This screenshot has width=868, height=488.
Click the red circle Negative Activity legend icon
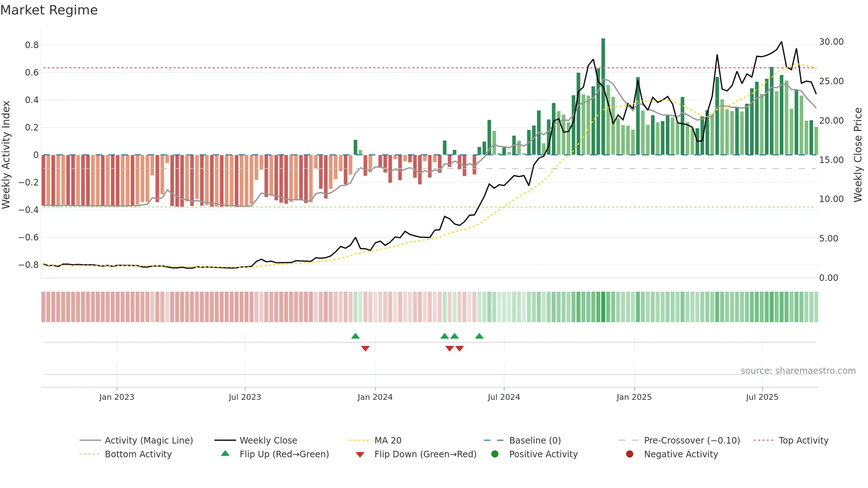pyautogui.click(x=630, y=454)
